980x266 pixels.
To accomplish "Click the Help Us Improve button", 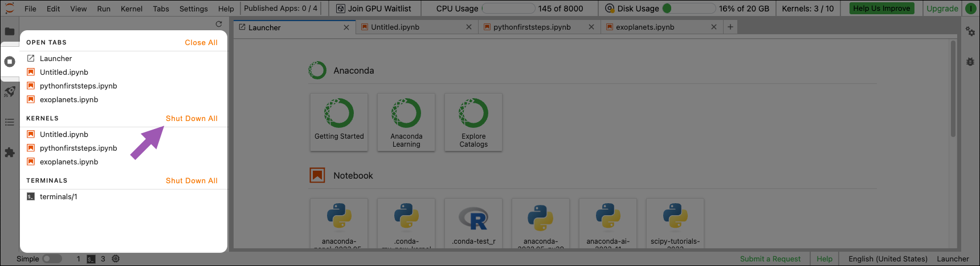I will pyautogui.click(x=881, y=9).
